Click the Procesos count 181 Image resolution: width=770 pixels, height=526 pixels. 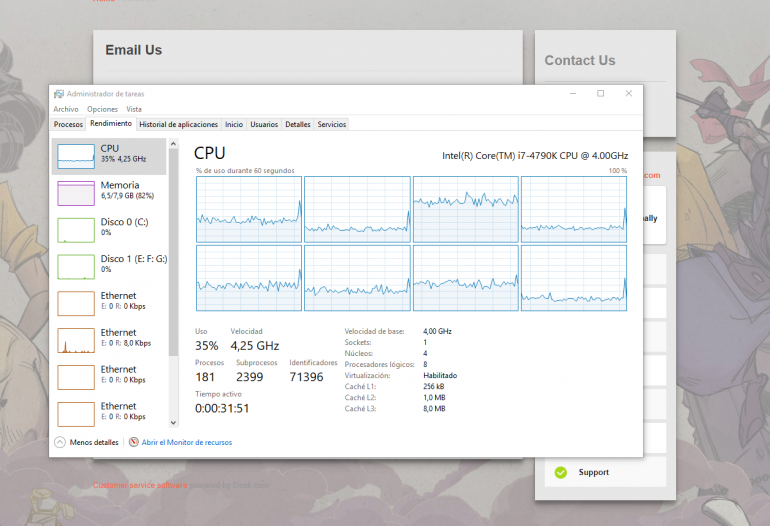click(205, 377)
